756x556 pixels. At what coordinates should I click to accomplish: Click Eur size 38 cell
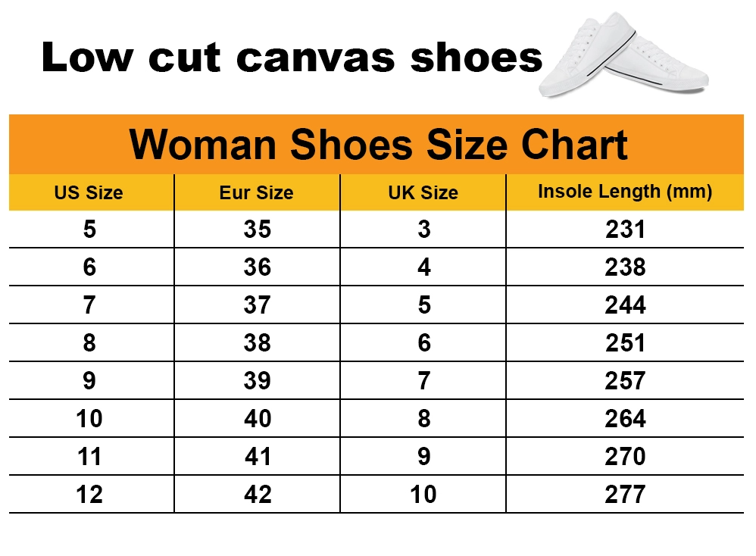click(x=257, y=343)
